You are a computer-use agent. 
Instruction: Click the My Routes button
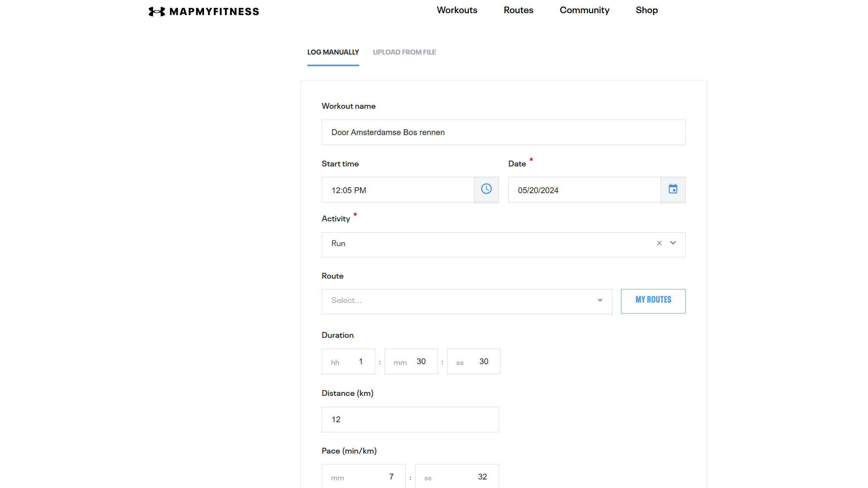[x=653, y=301]
